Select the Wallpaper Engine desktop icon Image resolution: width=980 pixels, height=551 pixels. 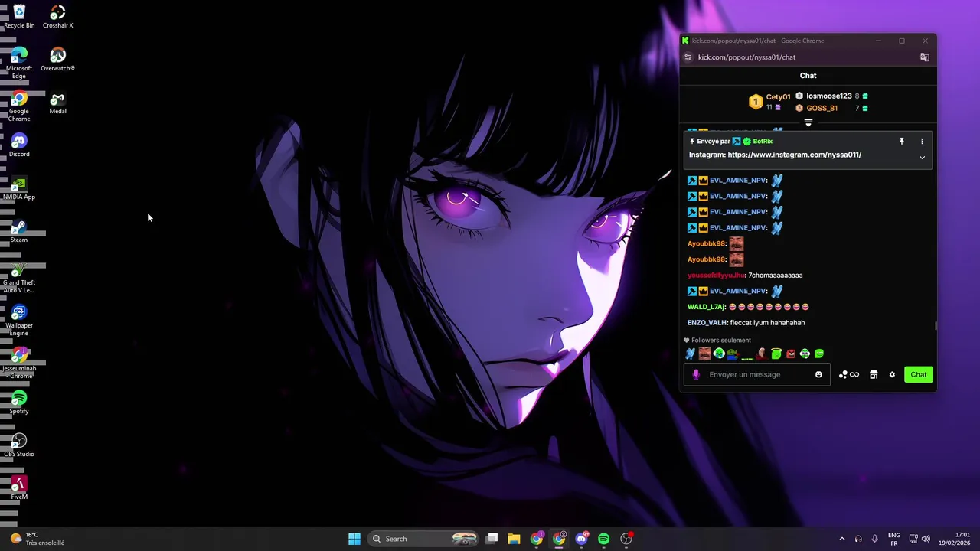click(x=19, y=320)
